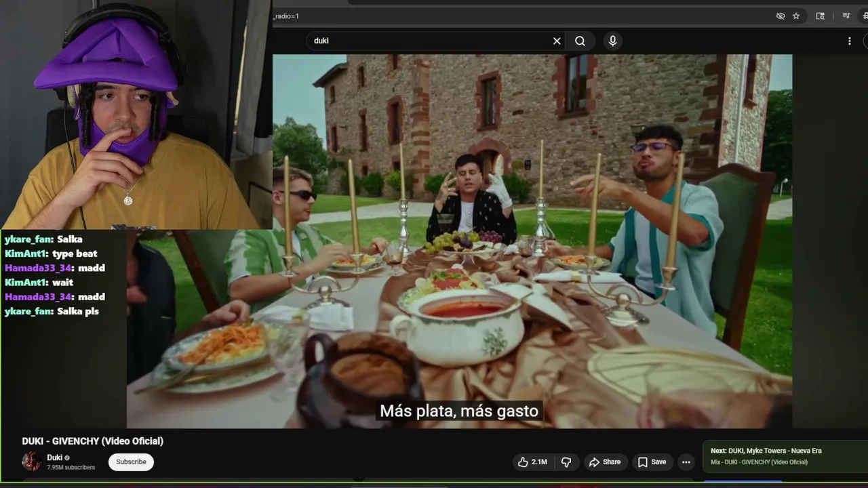Viewport: 868px width, 488px height.
Task: Clear the YouTube search box text
Action: pos(557,41)
